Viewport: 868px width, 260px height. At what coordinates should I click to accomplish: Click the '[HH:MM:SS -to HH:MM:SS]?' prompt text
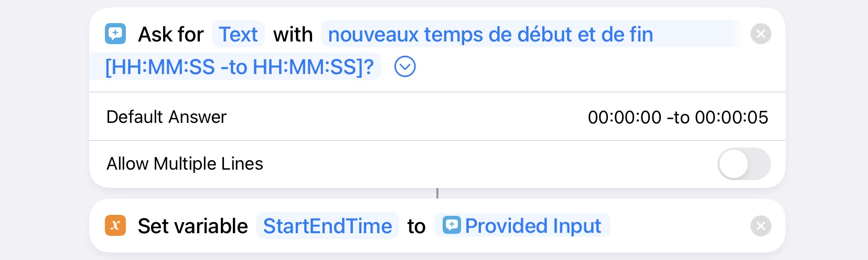(x=240, y=67)
